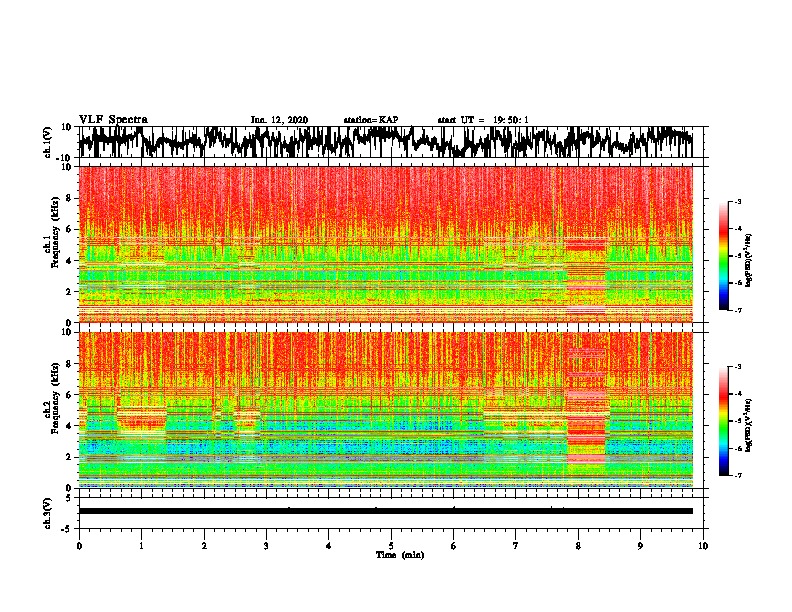Click the "Time (min)" x-axis label
Screen dimensions: 792x612
[400, 555]
